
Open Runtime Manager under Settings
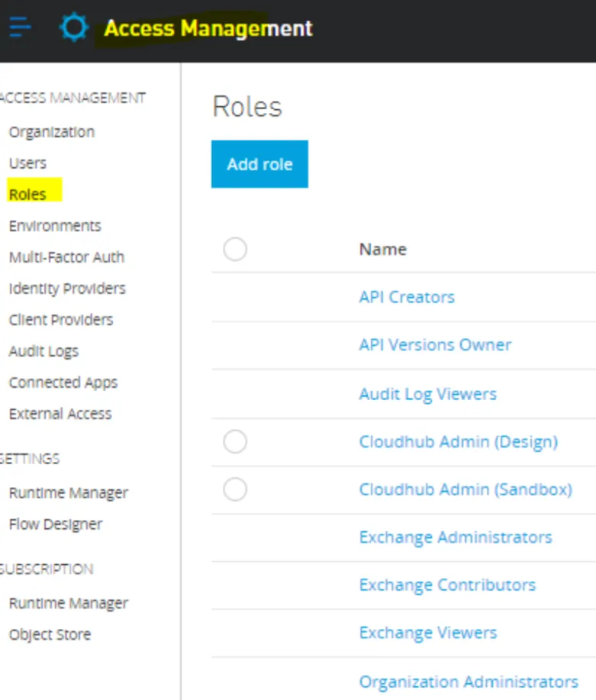pos(69,493)
